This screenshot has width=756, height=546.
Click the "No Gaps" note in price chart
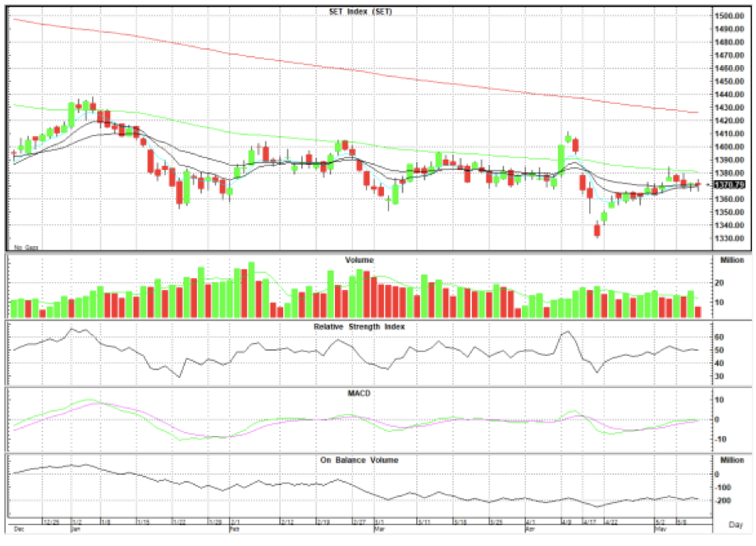click(x=26, y=247)
